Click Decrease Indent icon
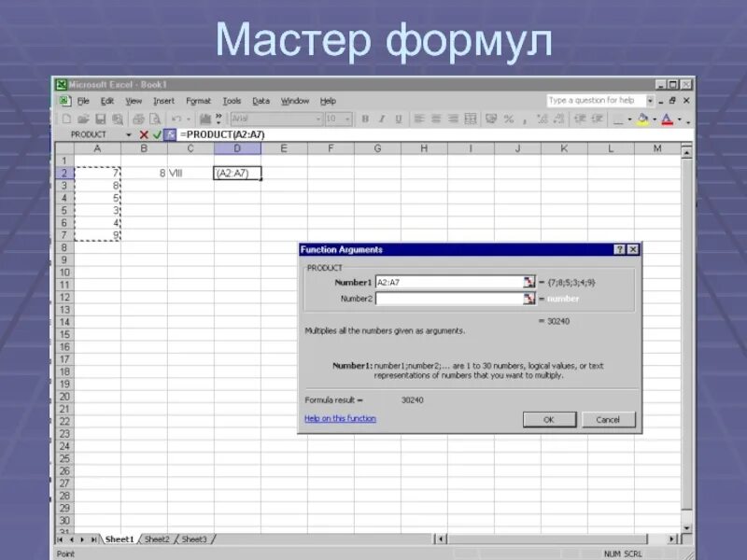The width and height of the screenshot is (747, 560). point(580,119)
